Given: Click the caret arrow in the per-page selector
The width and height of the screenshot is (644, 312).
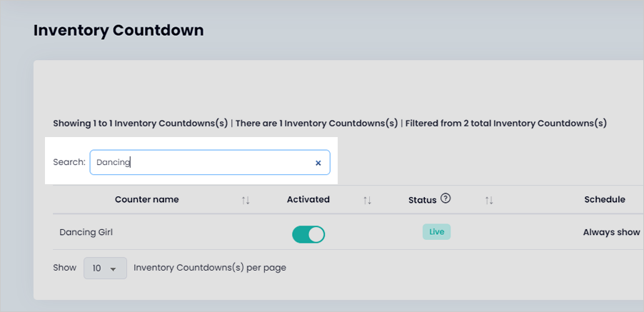Looking at the screenshot, I should click(x=113, y=269).
